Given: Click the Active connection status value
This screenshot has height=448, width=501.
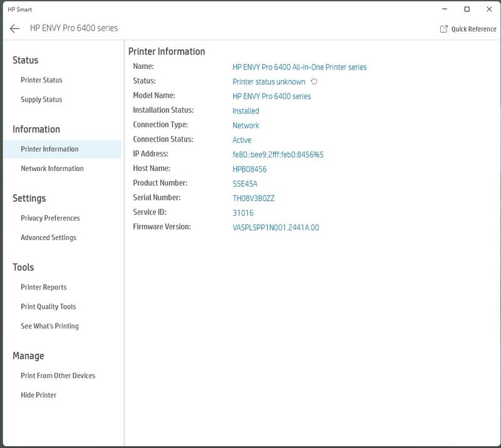Looking at the screenshot, I should click(x=242, y=140).
